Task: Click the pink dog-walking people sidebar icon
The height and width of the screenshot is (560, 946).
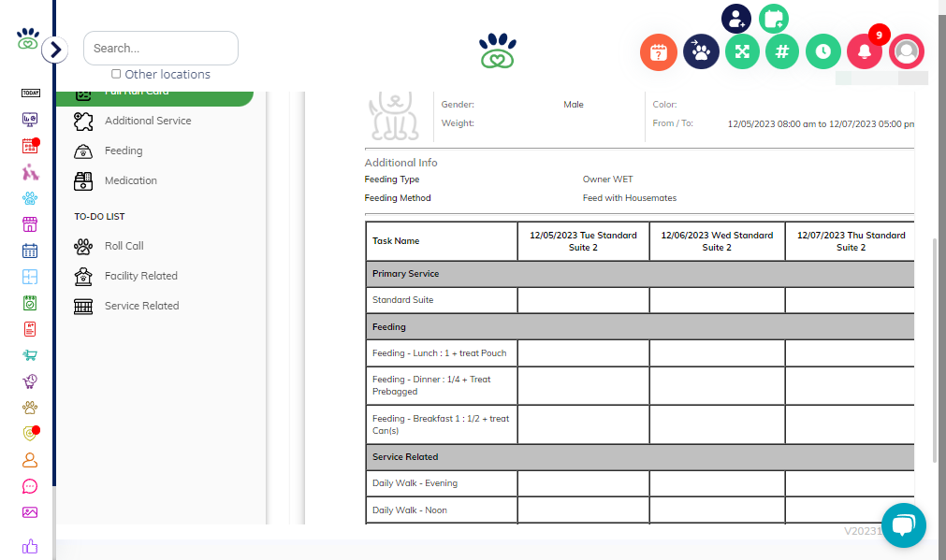Action: (30, 172)
